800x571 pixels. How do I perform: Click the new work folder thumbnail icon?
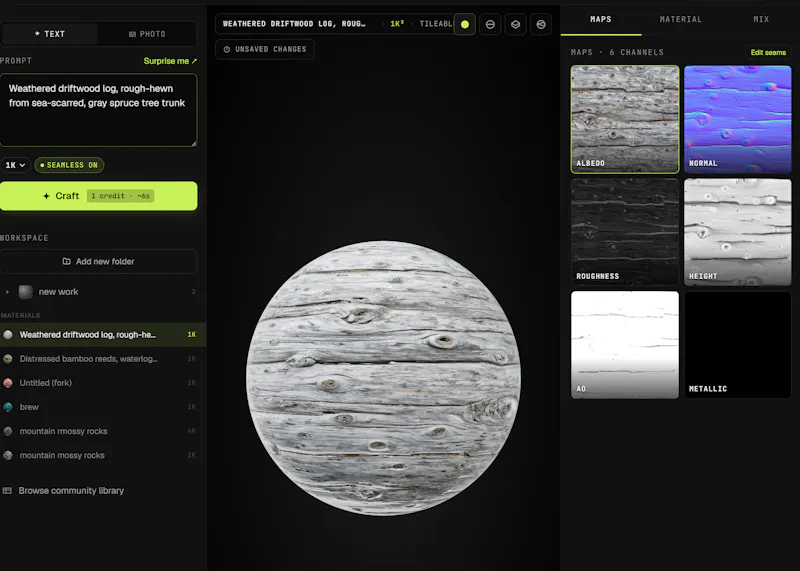coord(26,291)
